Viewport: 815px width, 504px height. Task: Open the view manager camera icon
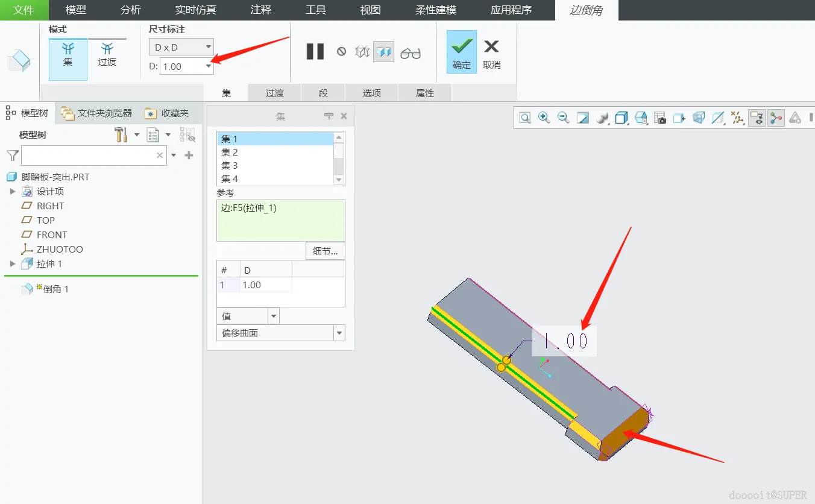pos(660,118)
